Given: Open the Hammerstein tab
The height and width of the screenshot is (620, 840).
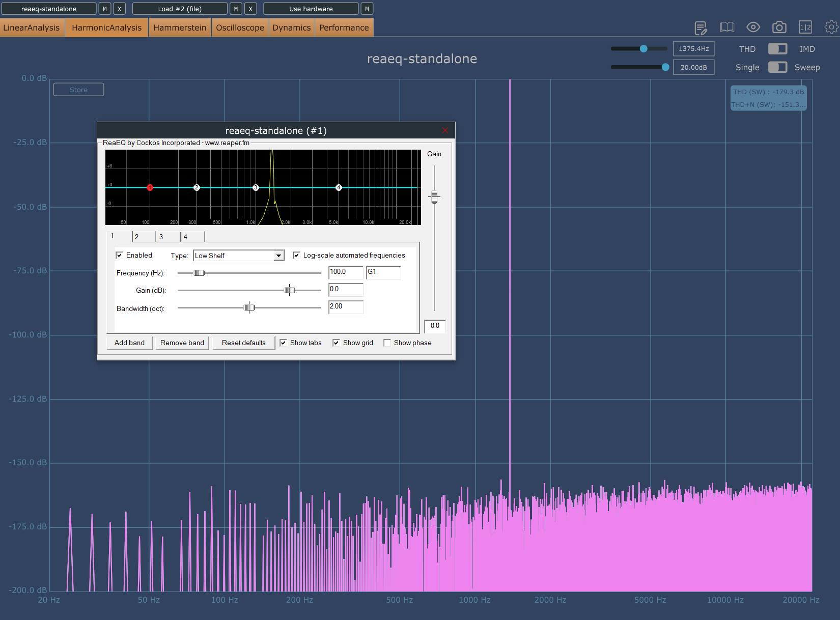Looking at the screenshot, I should [180, 27].
